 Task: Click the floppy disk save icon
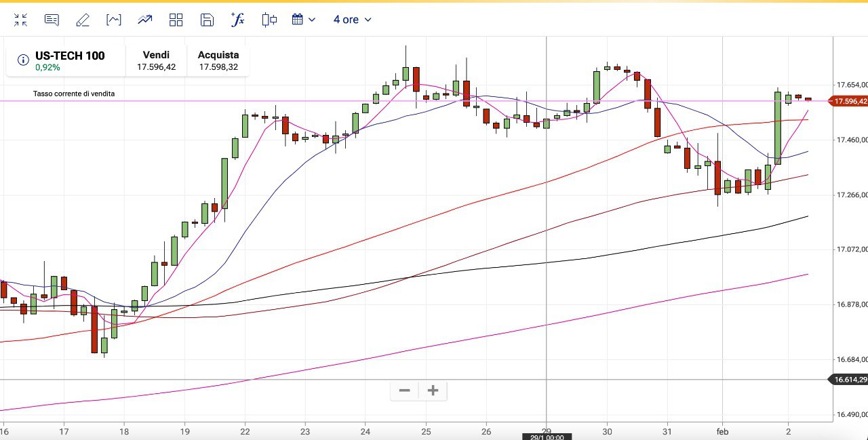[x=208, y=20]
